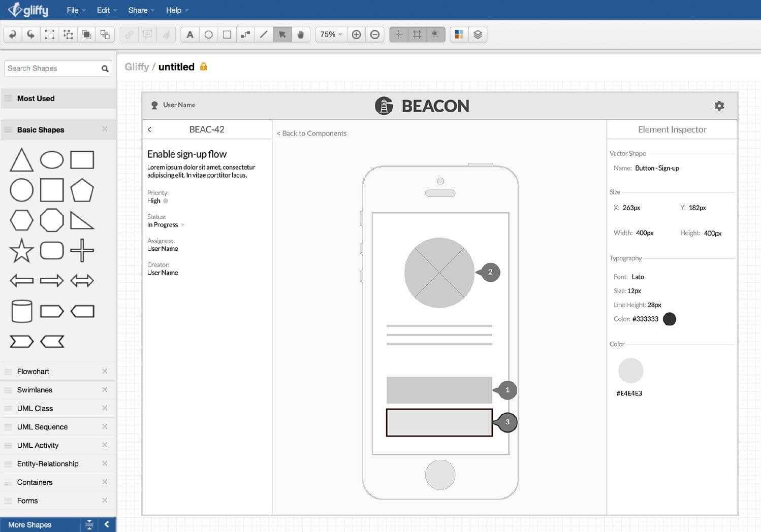This screenshot has width=761, height=532.
Task: Open the File menu
Action: coord(72,10)
